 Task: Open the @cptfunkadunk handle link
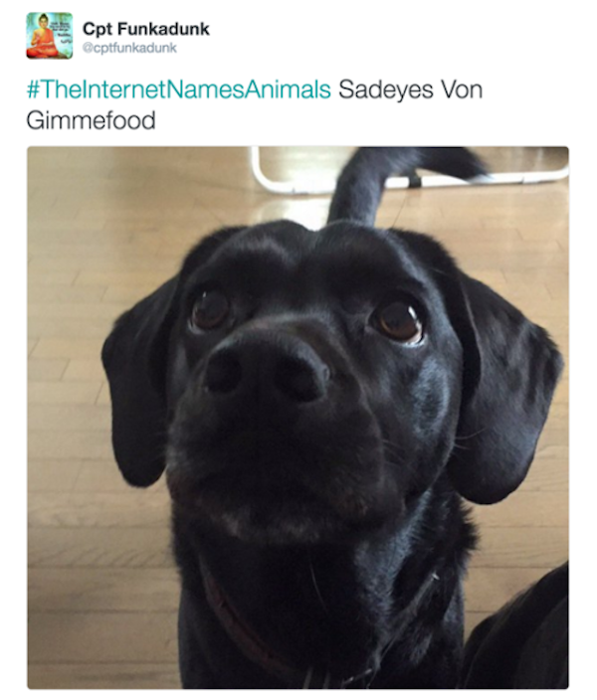129,48
